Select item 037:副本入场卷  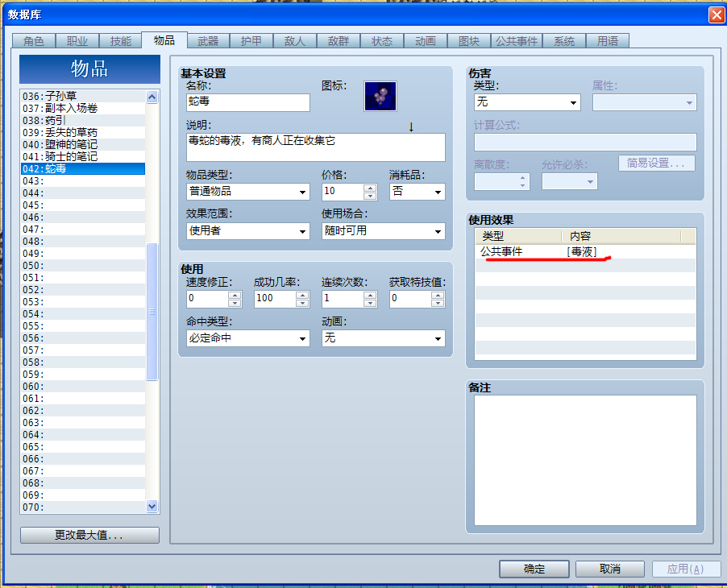83,108
